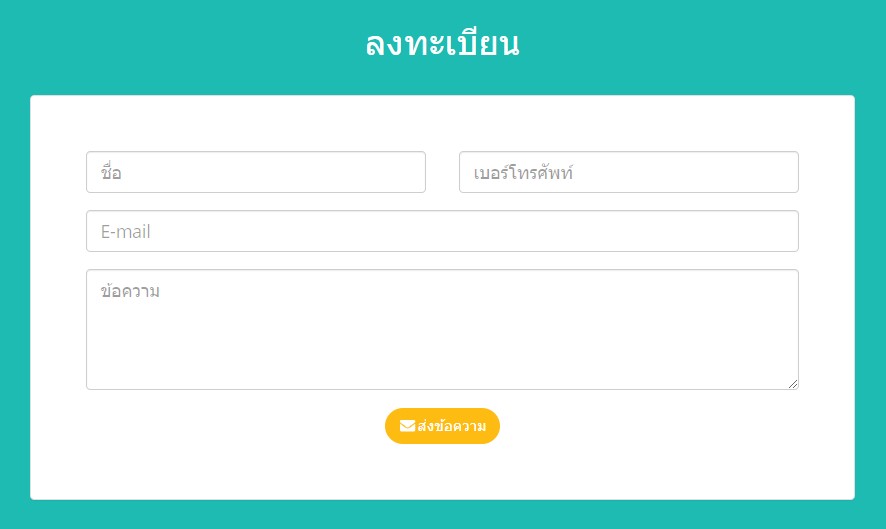This screenshot has height=529, width=886.
Task: Click the ส่งข้อความ label text on yellow button
Action: click(451, 426)
